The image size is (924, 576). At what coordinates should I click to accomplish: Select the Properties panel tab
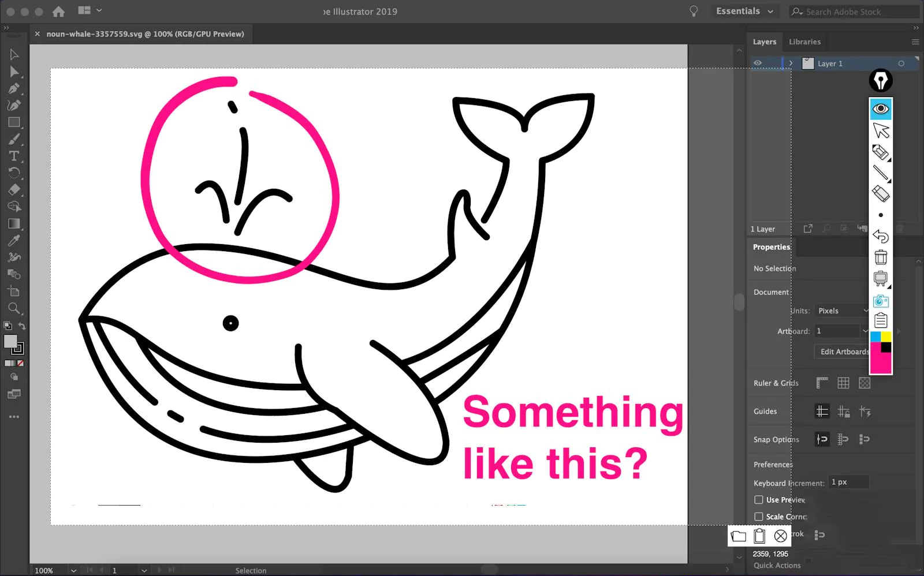click(x=771, y=247)
